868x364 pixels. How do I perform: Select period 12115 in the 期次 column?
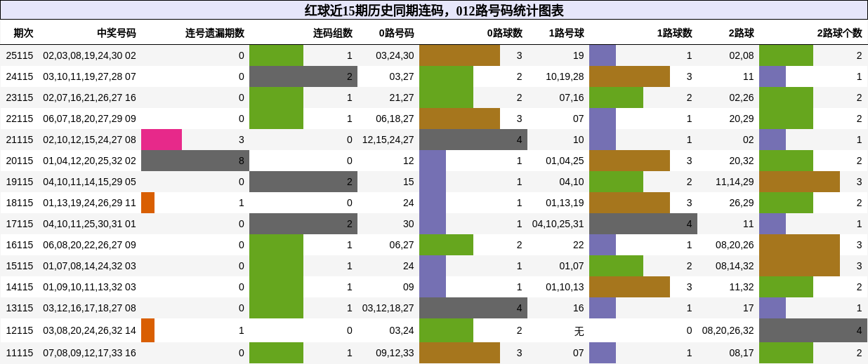tap(20, 330)
